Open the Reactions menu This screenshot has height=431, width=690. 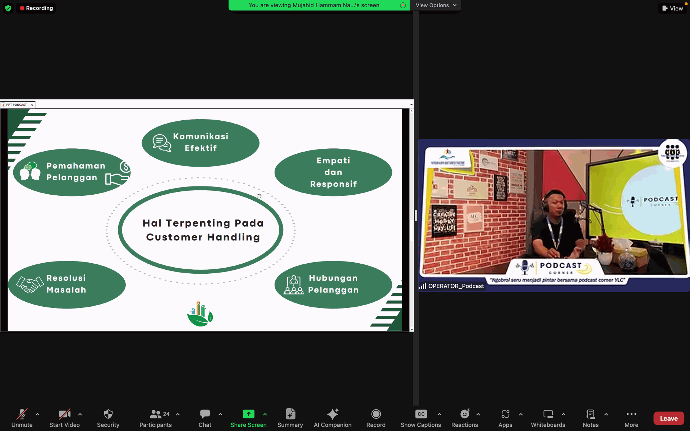coord(464,414)
